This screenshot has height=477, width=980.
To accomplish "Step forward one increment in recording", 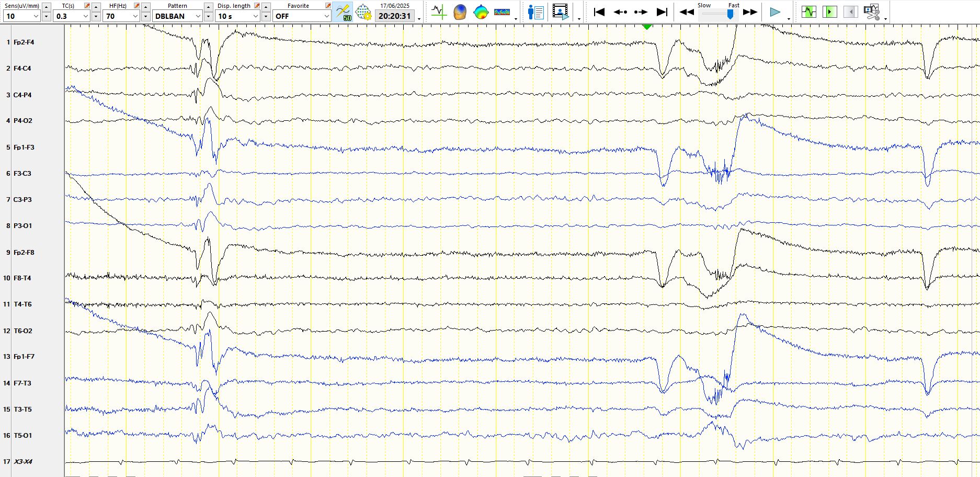I will (x=641, y=12).
